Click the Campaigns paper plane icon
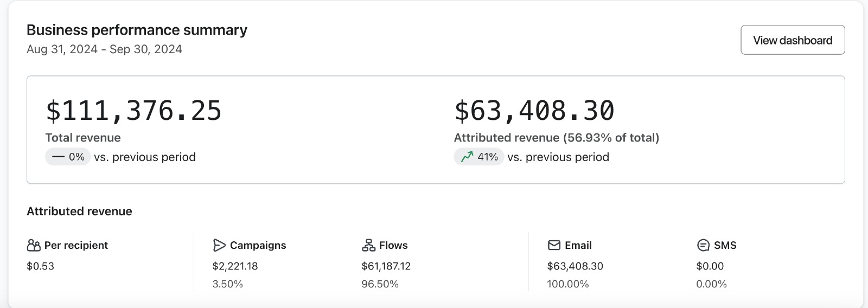The height and width of the screenshot is (308, 868). tap(219, 246)
